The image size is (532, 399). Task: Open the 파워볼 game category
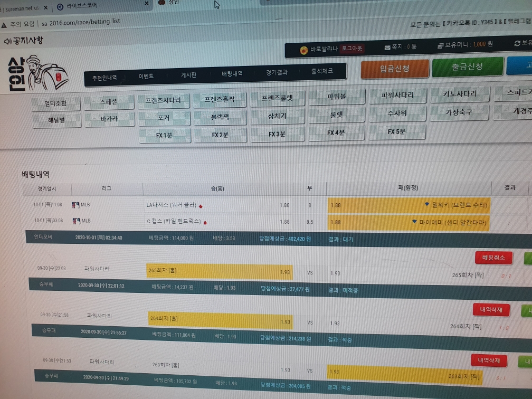[337, 97]
